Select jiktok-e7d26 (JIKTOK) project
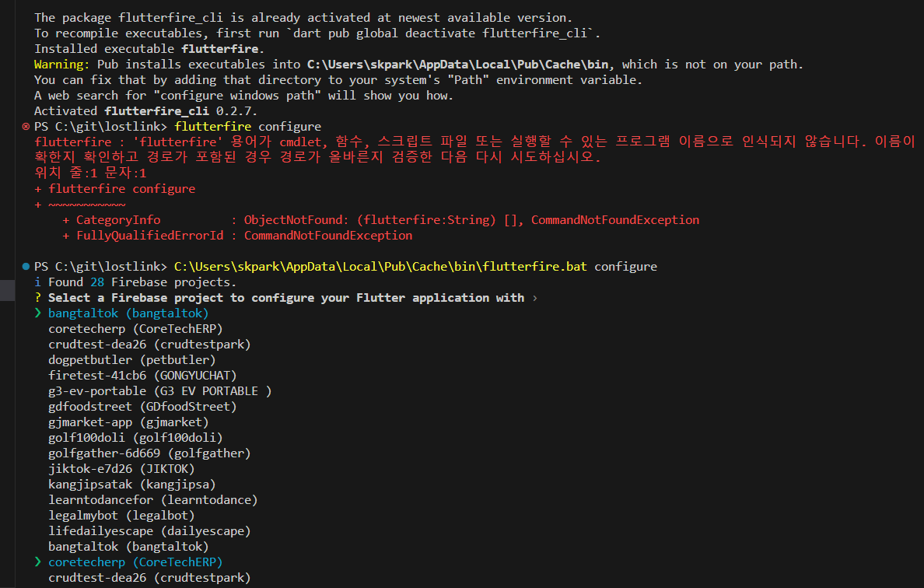This screenshot has height=588, width=924. point(121,469)
